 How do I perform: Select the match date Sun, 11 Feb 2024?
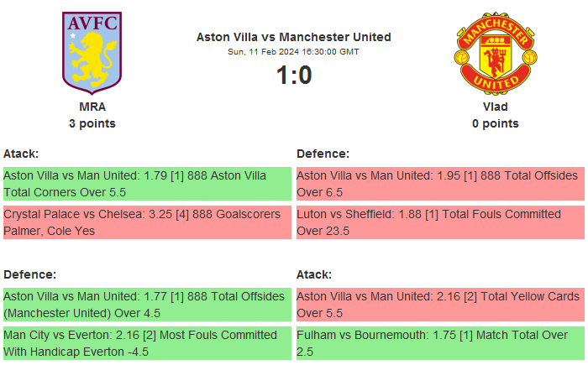(x=293, y=52)
